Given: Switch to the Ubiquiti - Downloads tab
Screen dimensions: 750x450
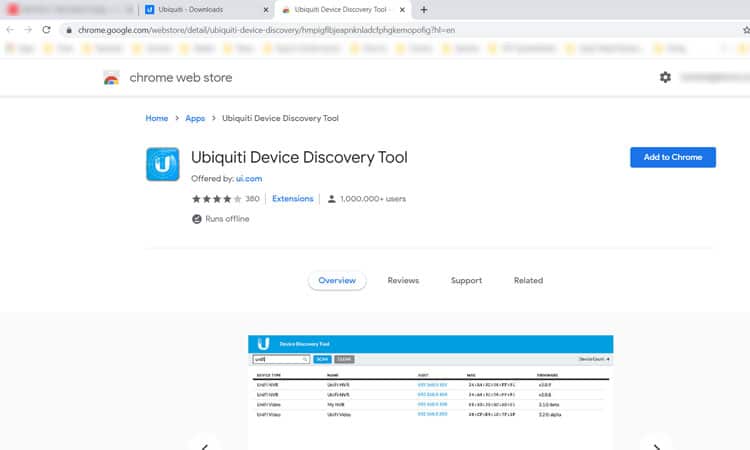Looking at the screenshot, I should (x=206, y=10).
